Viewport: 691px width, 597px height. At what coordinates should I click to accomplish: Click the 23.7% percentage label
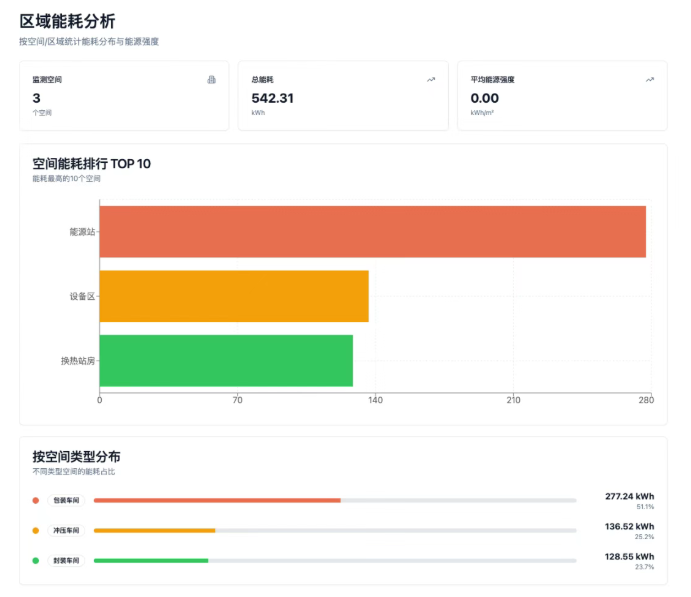point(644,567)
